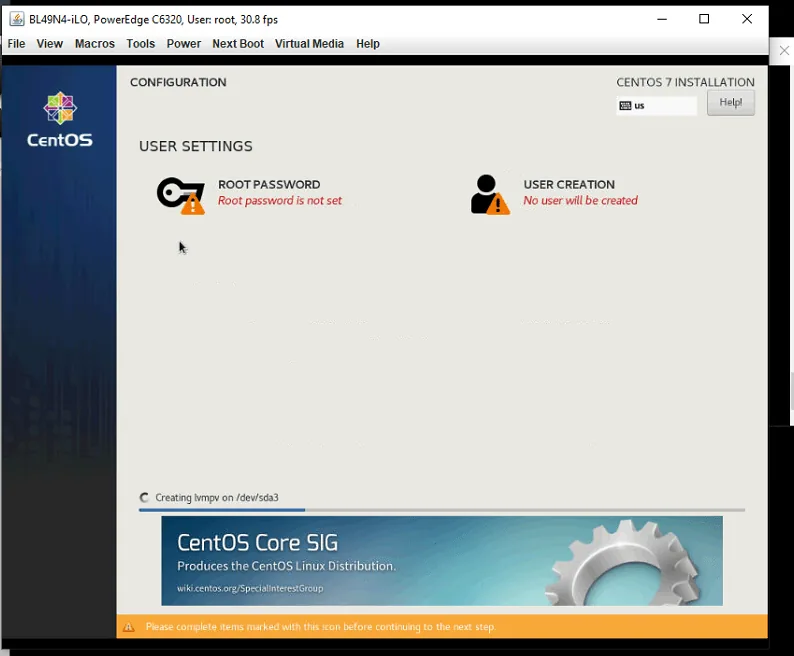Click the 'No user will be created' text
Screen dimensions: 794x656
click(x=580, y=201)
